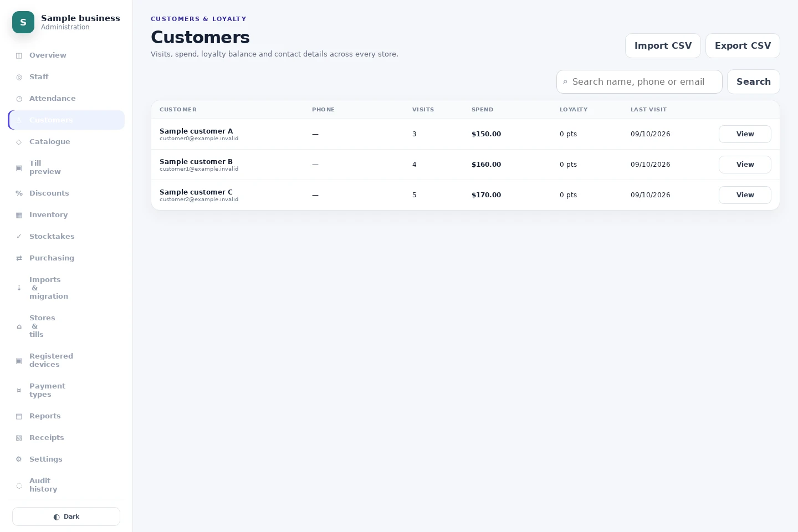The width and height of the screenshot is (798, 532).
Task: Click the Settings gear icon
Action: [x=19, y=459]
